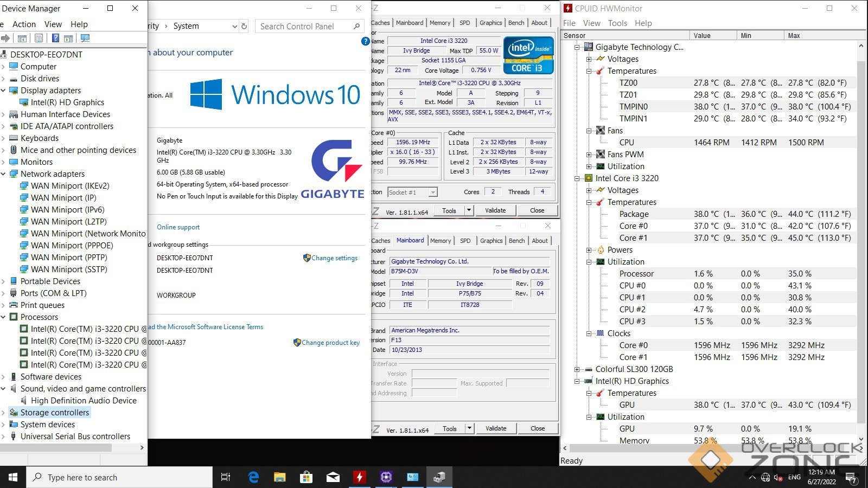Open Mail app from the taskbar
The height and width of the screenshot is (488, 868).
(x=333, y=477)
